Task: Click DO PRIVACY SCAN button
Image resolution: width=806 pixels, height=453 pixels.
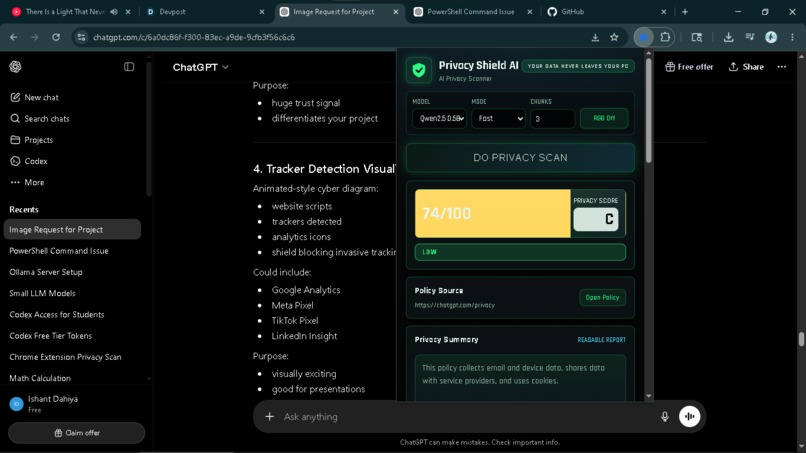Action: [x=520, y=158]
